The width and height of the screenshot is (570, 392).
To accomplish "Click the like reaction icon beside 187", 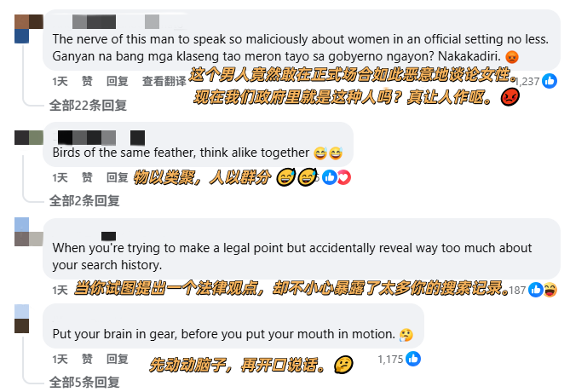I will pos(536,290).
